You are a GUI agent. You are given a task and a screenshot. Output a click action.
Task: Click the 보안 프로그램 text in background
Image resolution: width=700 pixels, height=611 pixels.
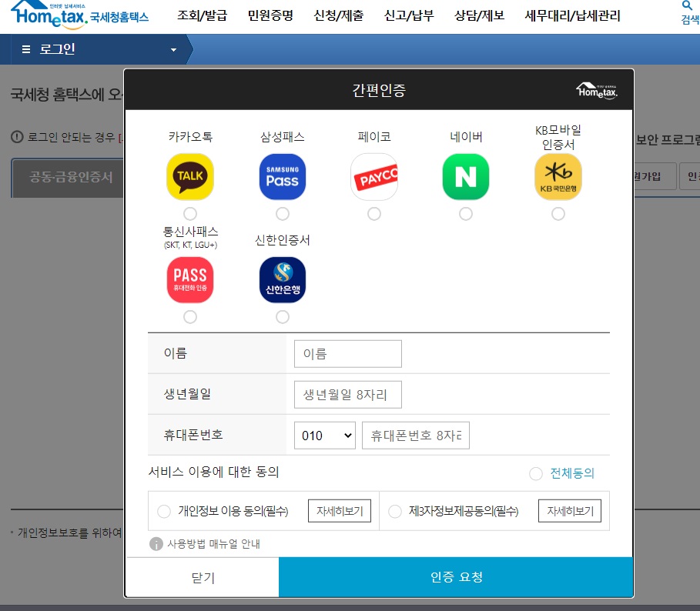click(x=668, y=139)
